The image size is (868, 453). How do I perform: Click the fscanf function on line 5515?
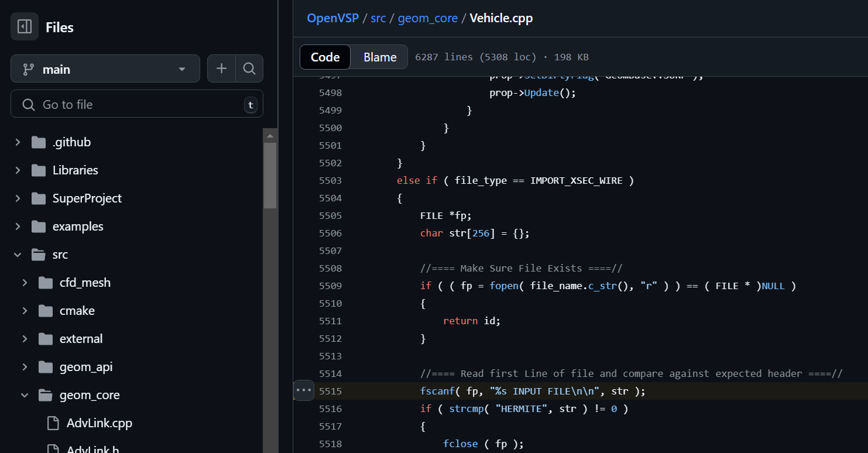pos(438,391)
